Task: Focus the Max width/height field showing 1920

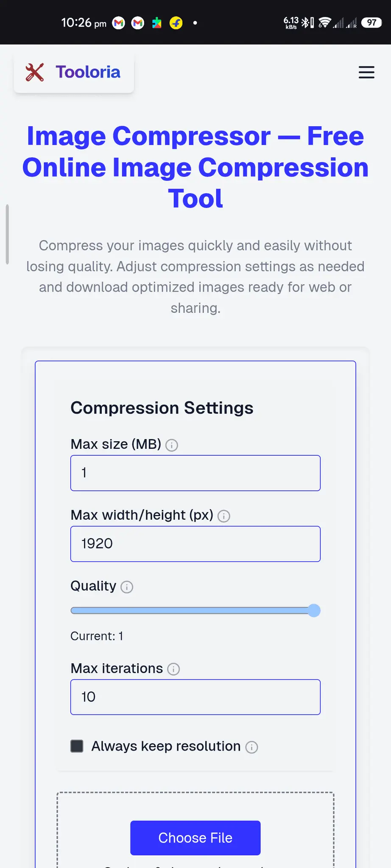Action: (195, 544)
